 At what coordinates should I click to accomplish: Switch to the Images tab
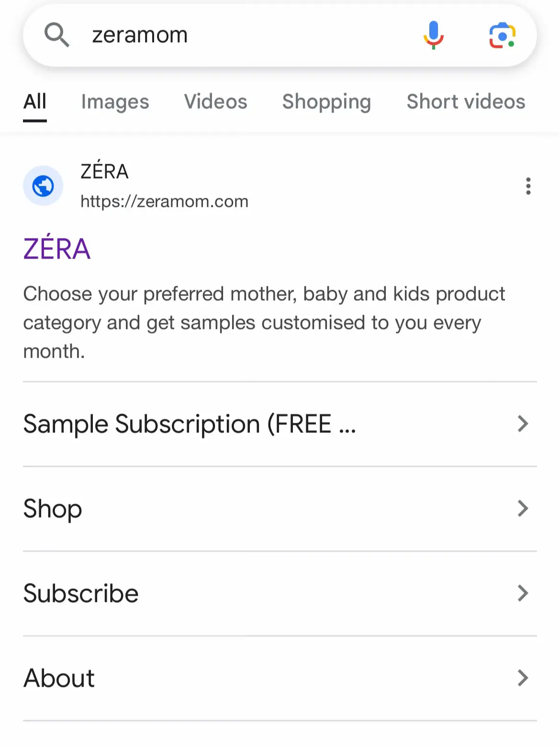pos(115,102)
